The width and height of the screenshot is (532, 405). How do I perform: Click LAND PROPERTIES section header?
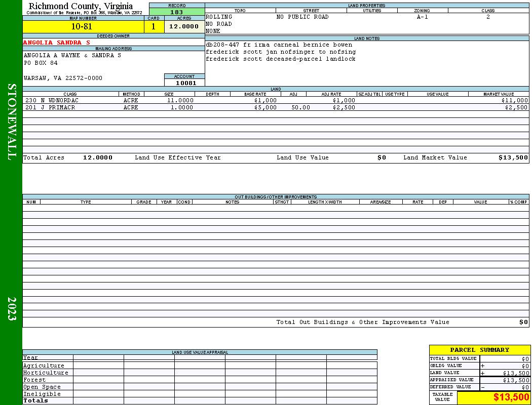367,6
